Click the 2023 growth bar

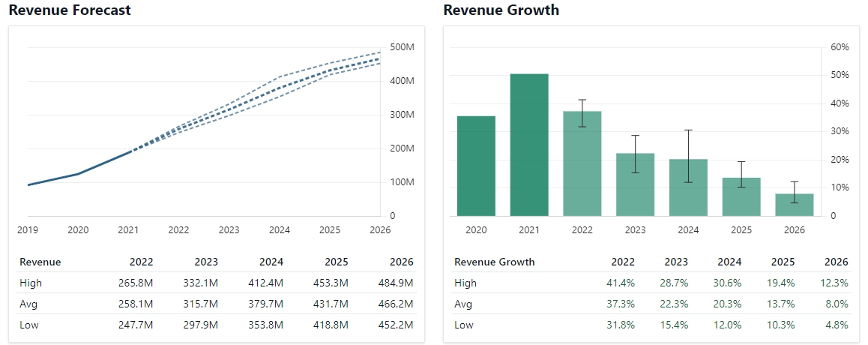point(636,184)
